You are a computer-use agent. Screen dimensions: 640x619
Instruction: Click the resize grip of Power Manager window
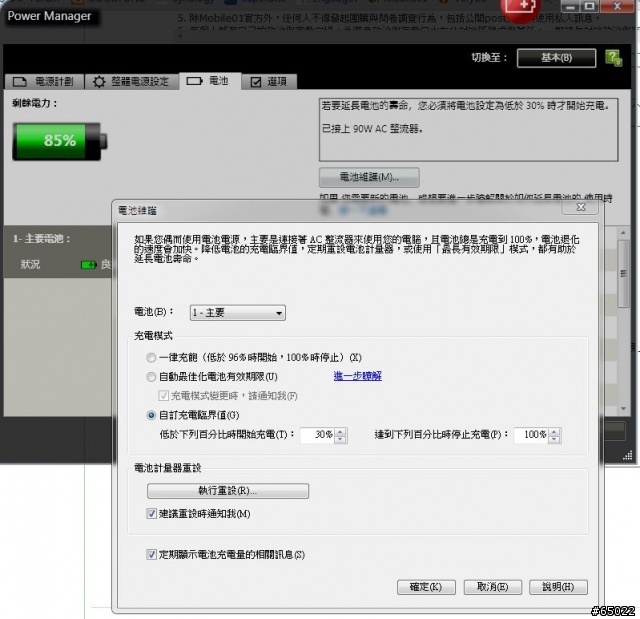click(627, 456)
